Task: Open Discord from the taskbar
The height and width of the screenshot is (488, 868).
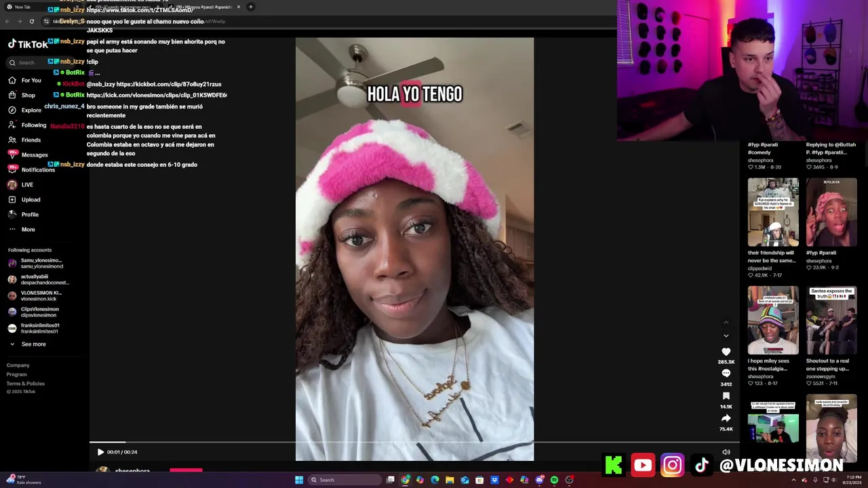Action: [539, 480]
